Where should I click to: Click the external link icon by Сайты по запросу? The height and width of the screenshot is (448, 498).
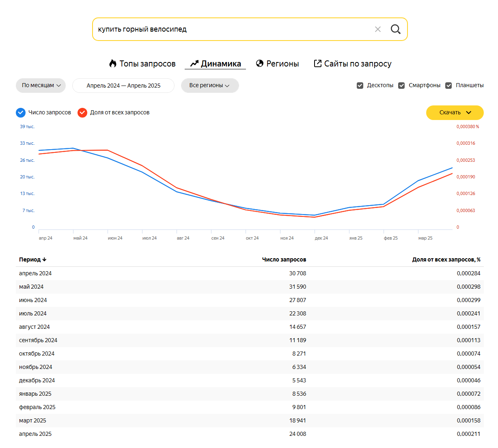(x=318, y=63)
